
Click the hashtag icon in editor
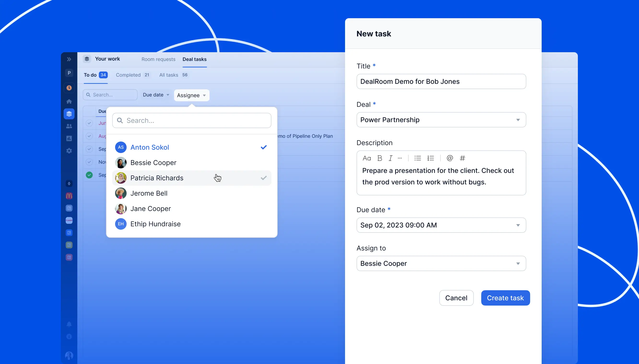coord(462,158)
